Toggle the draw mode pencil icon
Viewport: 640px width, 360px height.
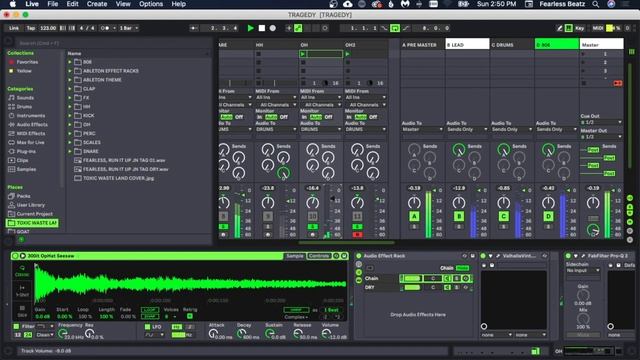[560, 28]
